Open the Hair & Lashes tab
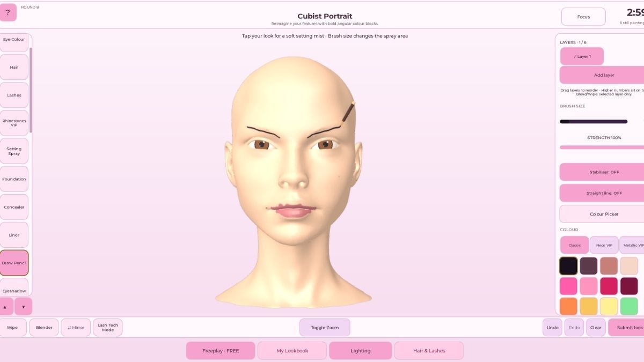This screenshot has height=362, width=644. [x=429, y=351]
